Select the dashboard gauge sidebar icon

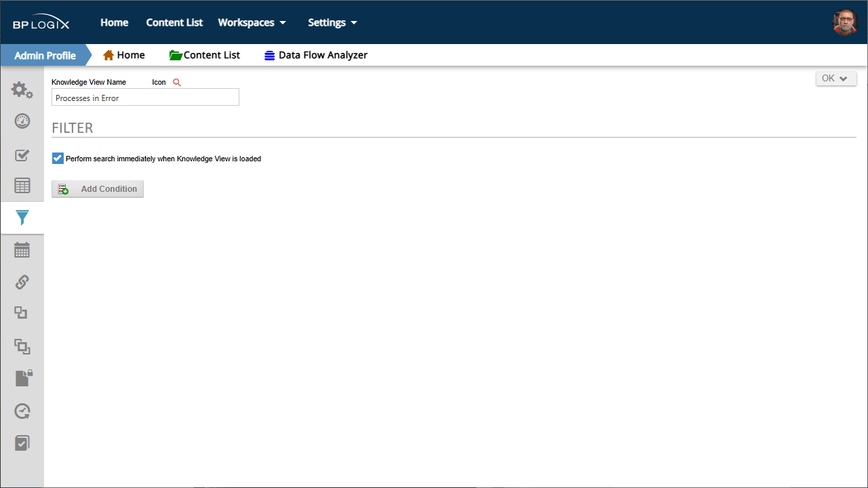(x=22, y=121)
